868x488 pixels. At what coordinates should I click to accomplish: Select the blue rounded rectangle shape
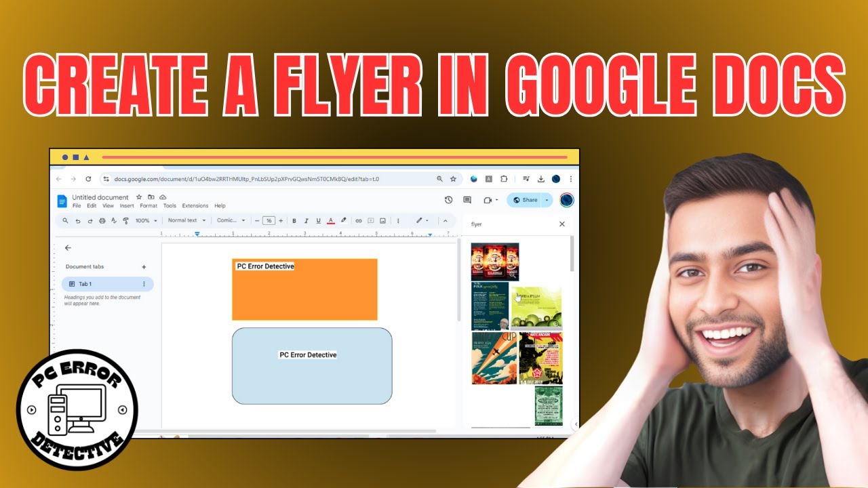pos(312,366)
